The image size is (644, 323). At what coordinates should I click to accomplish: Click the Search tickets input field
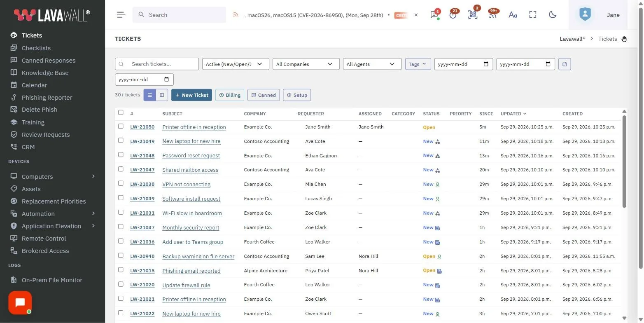point(157,64)
